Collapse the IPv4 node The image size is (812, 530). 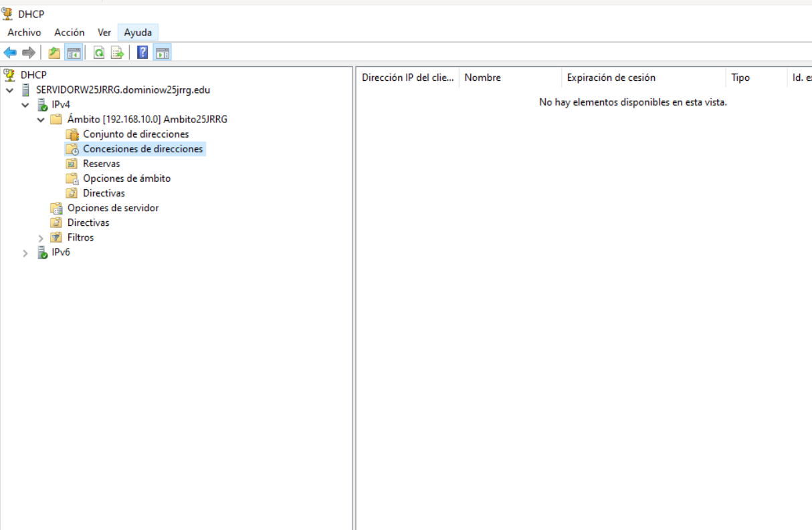point(25,105)
